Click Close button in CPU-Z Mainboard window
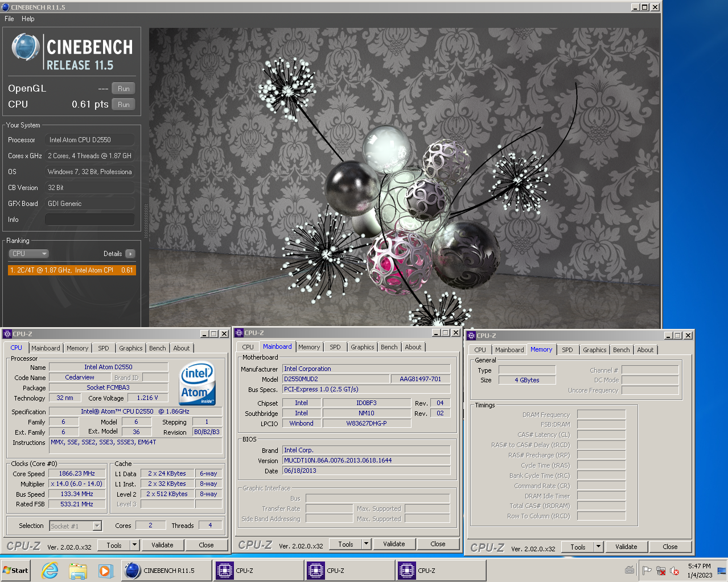 coord(438,544)
